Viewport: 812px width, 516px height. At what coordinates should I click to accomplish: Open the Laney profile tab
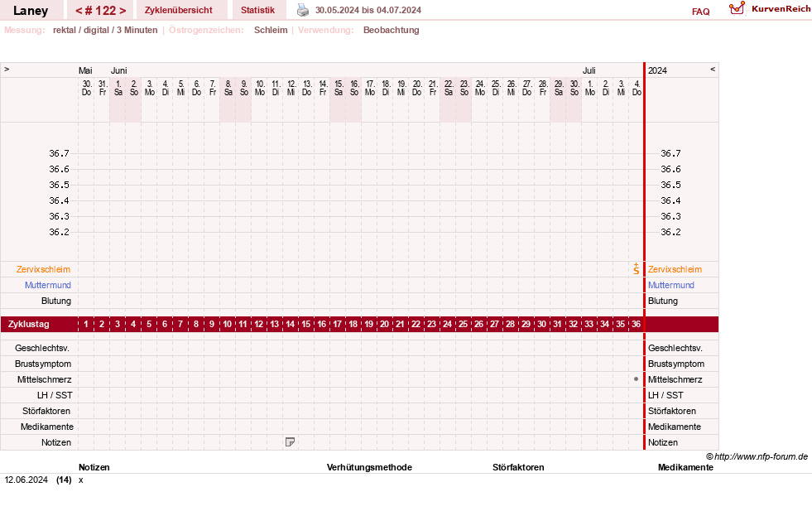31,11
